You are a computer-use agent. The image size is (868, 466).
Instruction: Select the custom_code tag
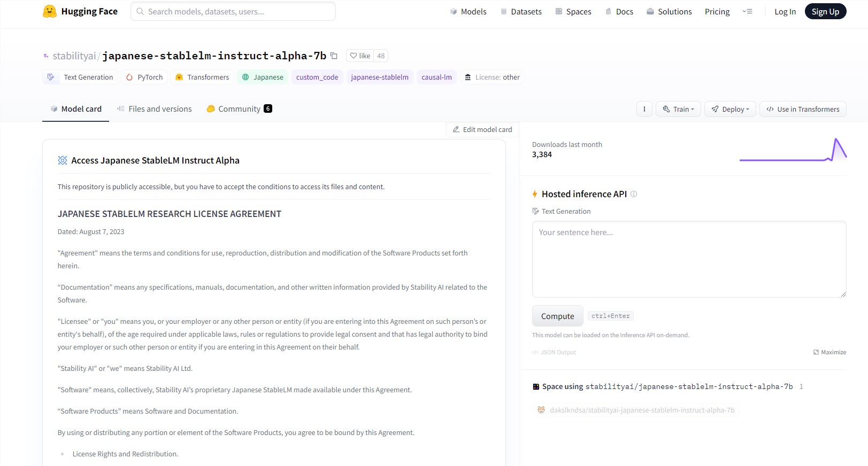pyautogui.click(x=317, y=77)
